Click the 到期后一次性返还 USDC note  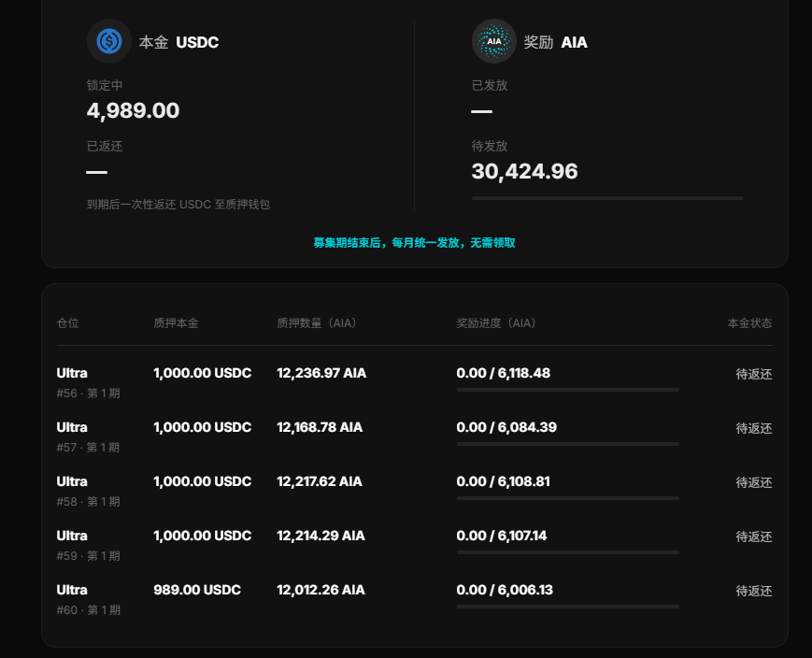click(178, 204)
